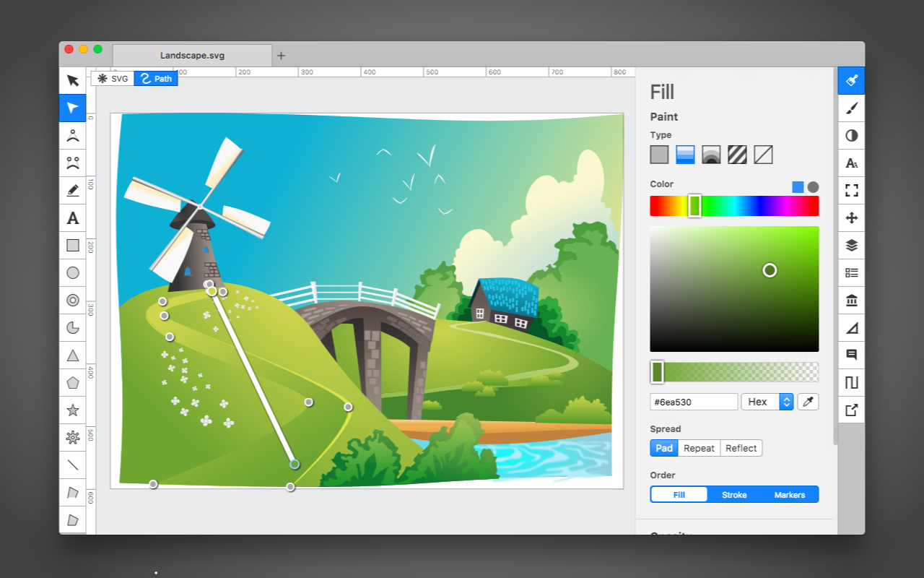Pick the Triangle shape tool

(x=72, y=355)
